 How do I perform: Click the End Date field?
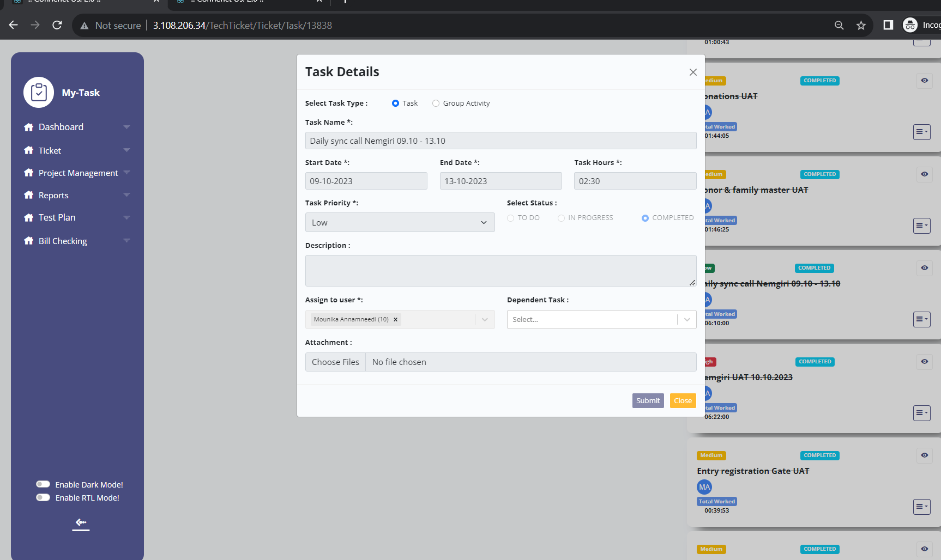(501, 181)
